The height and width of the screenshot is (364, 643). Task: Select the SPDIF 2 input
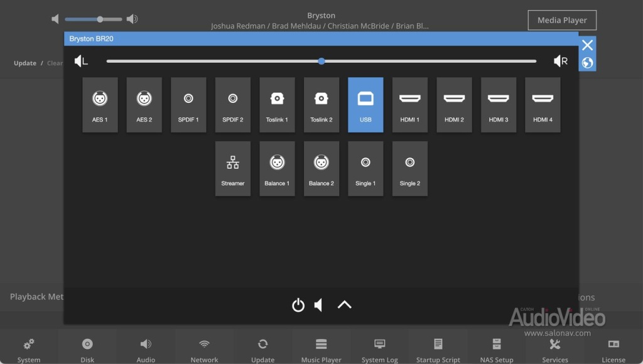click(232, 105)
